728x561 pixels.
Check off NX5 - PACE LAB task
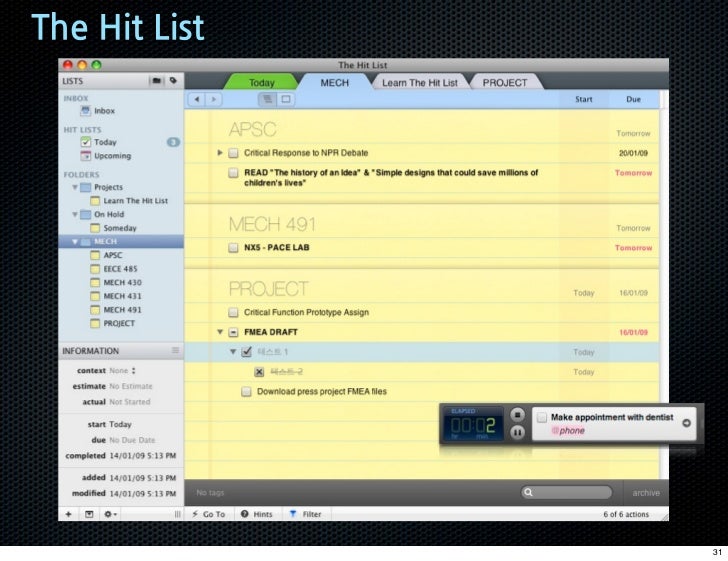coord(234,248)
